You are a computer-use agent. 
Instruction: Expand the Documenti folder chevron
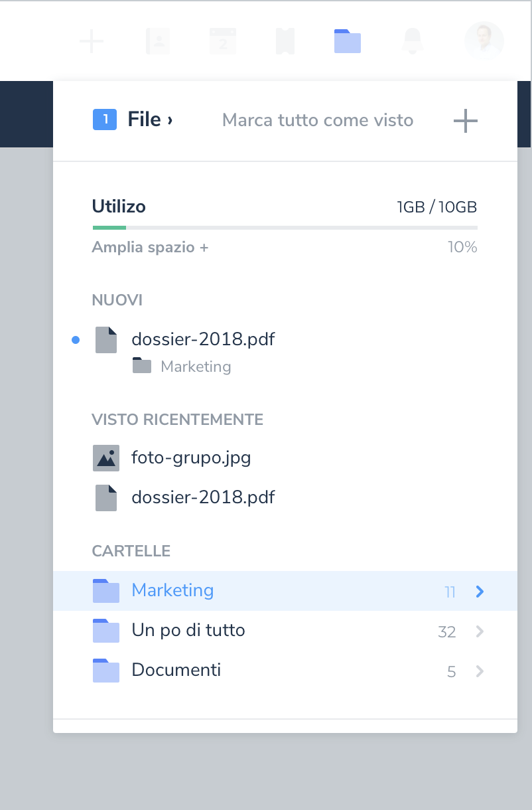pos(480,671)
